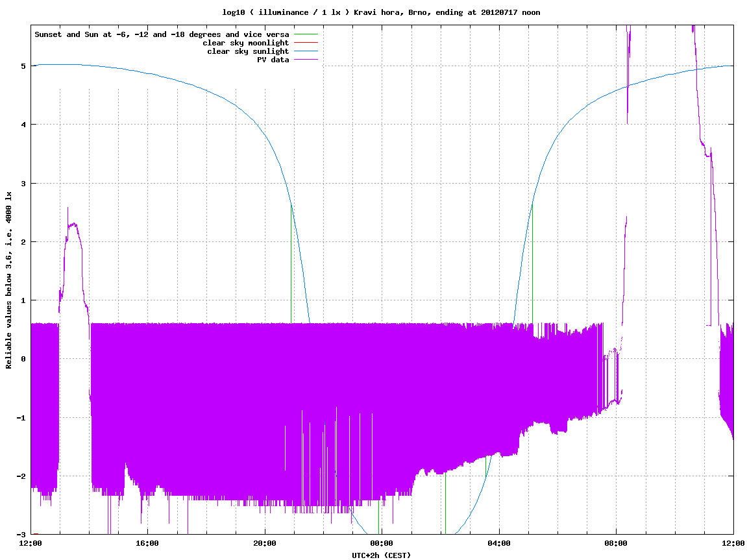Screen dimensions: 747x560
Task: Click the y-axis label '-3'
Action: tap(21, 534)
